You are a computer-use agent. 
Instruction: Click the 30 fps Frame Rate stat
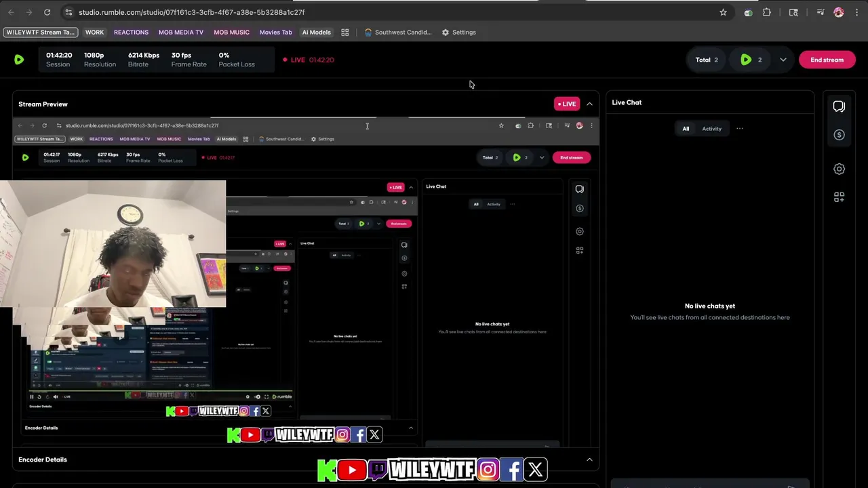(189, 60)
